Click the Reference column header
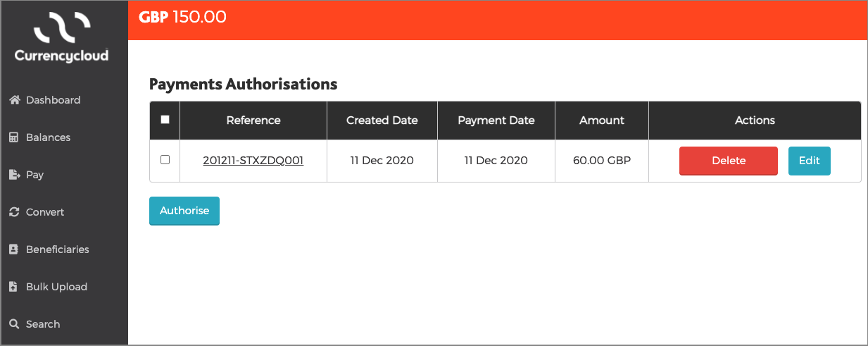The image size is (868, 346). (x=253, y=121)
